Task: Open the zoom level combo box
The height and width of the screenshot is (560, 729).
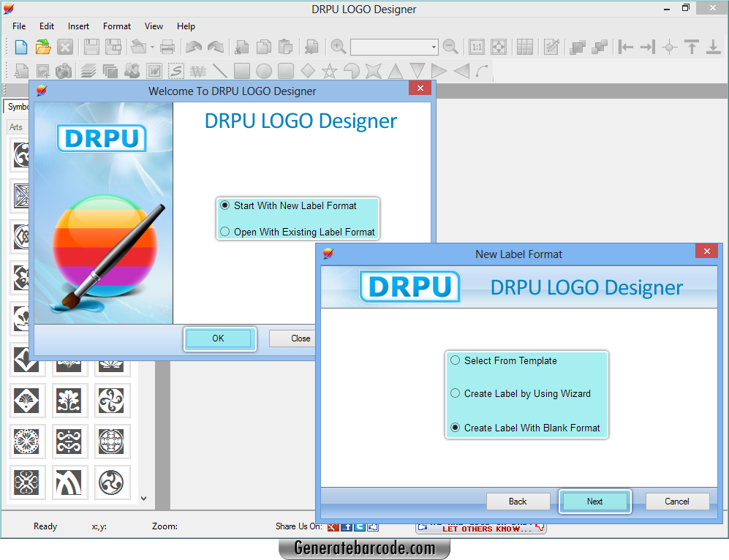Action: (394, 47)
